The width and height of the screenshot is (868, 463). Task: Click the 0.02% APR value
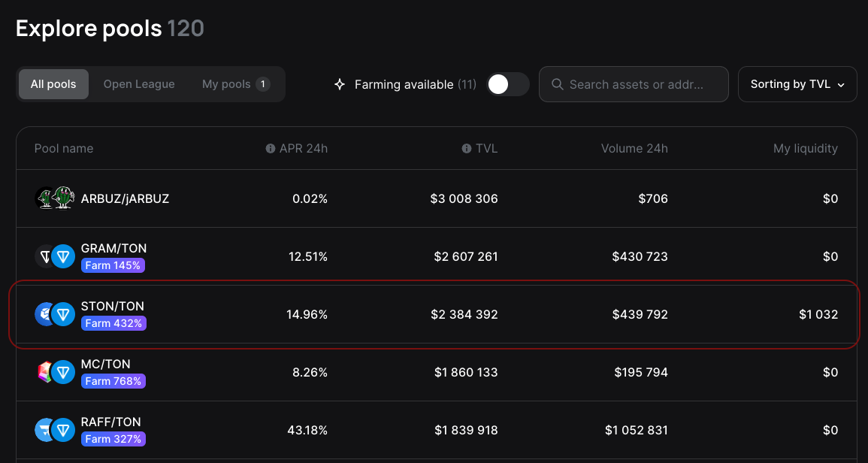(x=310, y=198)
